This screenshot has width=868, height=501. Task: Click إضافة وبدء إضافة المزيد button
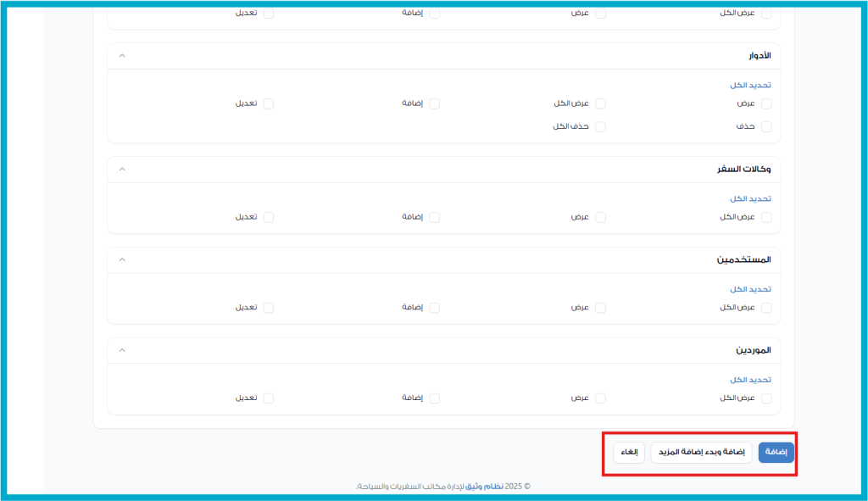point(701,453)
